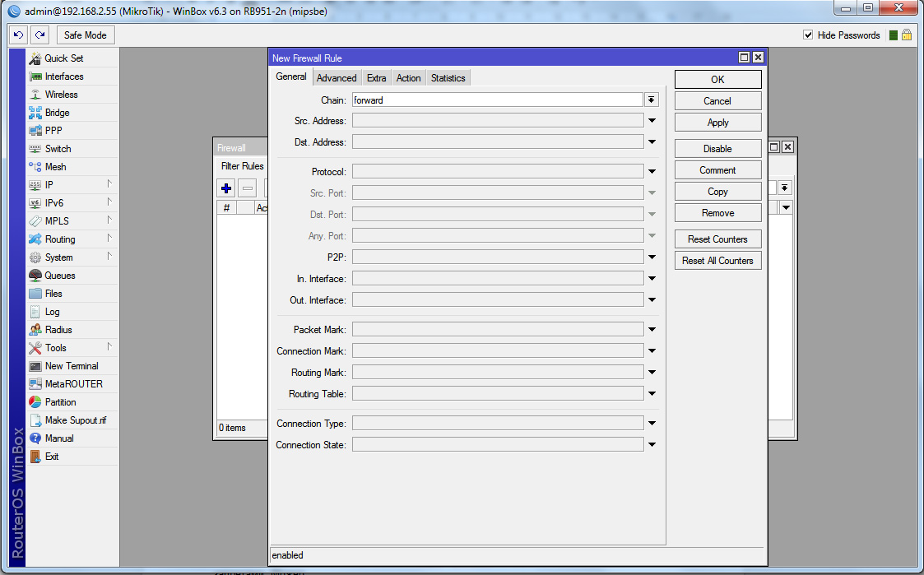
Task: Open the MPLS menu
Action: pos(72,221)
